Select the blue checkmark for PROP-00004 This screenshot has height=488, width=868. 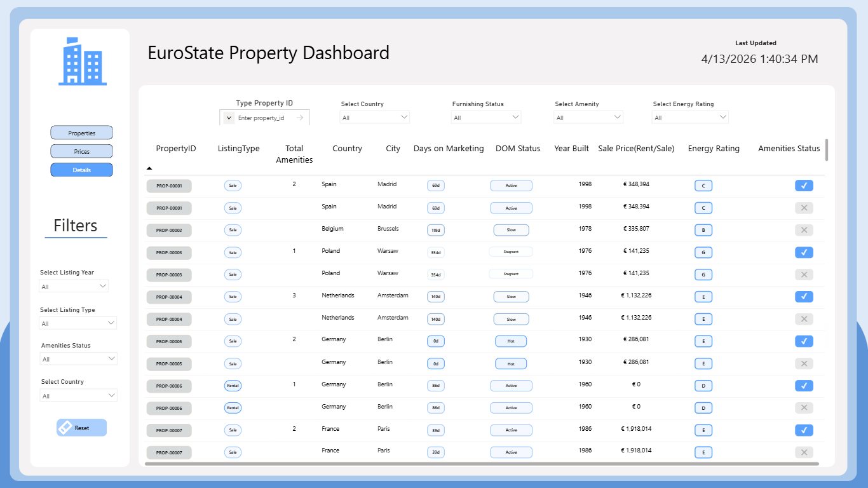[x=804, y=296]
